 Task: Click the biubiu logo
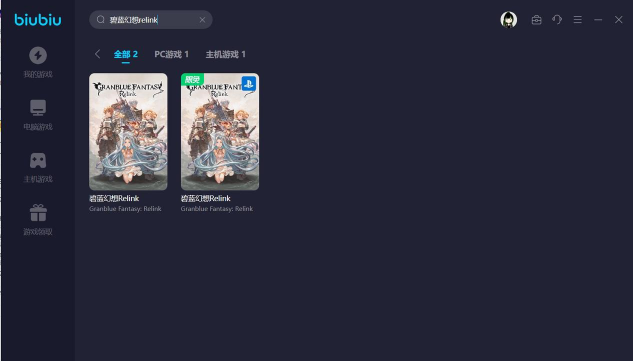(38, 19)
